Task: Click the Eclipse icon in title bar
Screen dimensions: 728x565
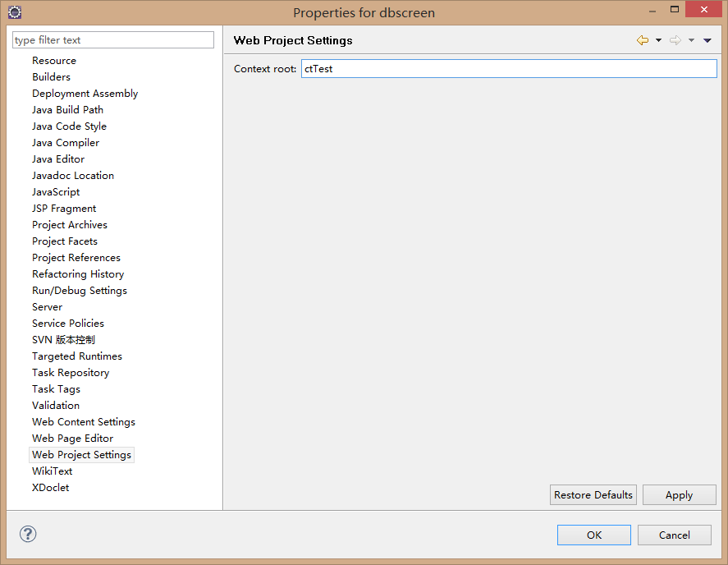Action: tap(14, 11)
